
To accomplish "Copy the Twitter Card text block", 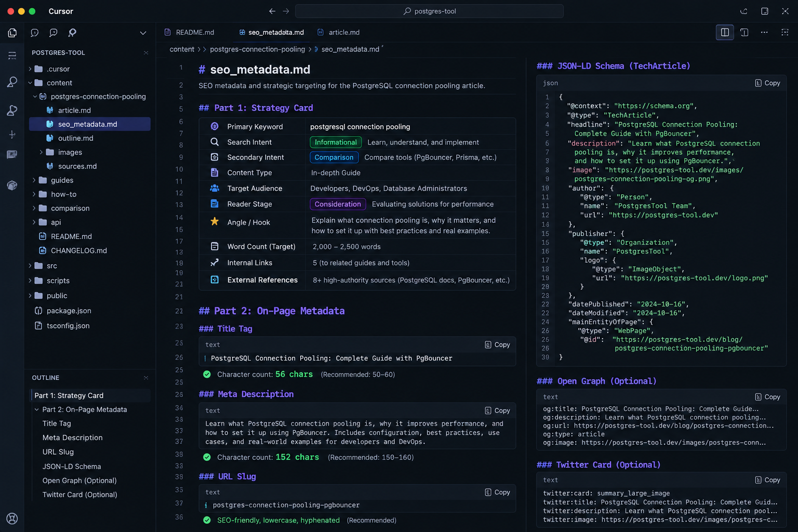I will (767, 480).
